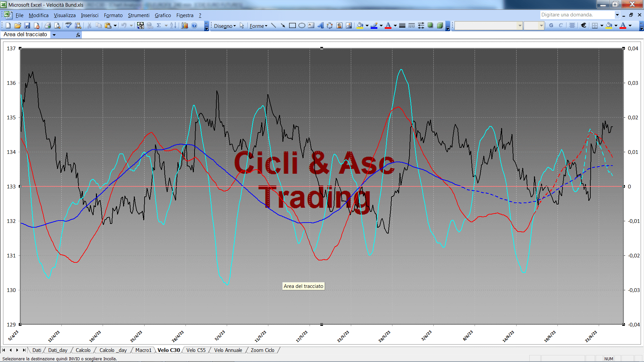Screen dimensions: 644x362
Task: Open the Forme shapes dropdown
Action: pos(258,26)
